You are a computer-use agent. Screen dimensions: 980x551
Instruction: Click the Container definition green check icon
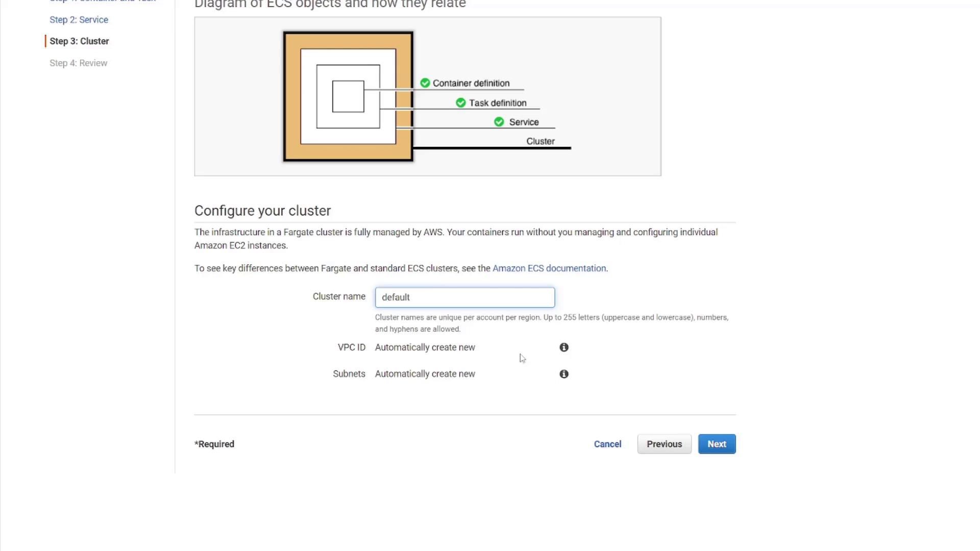tap(425, 83)
